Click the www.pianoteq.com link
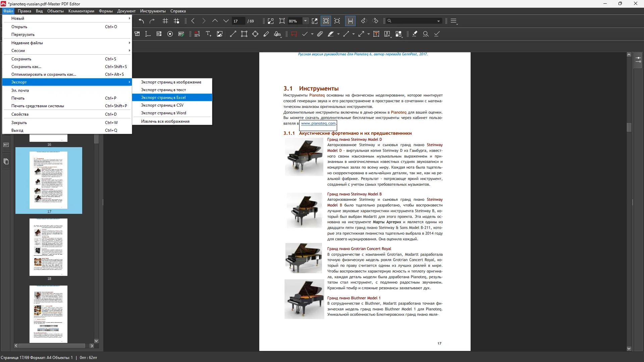Image resolution: width=644 pixels, height=362 pixels. (x=318, y=123)
